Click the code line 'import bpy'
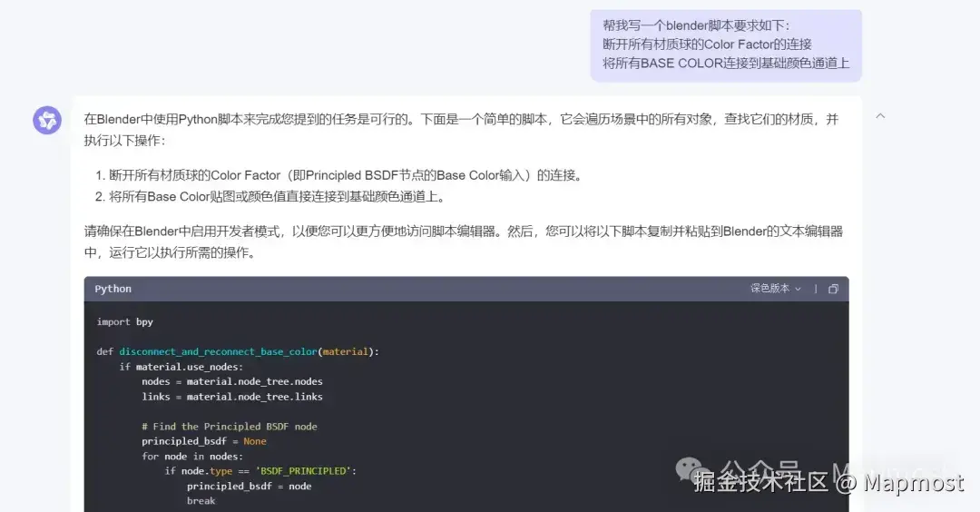This screenshot has height=512, width=980. [x=125, y=322]
